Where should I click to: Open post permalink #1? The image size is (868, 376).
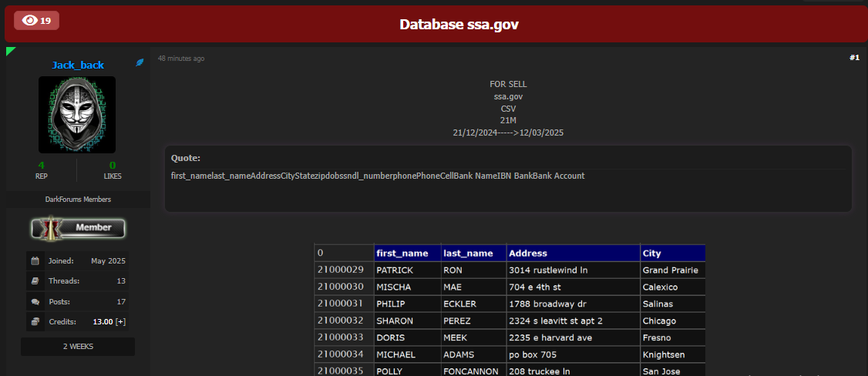click(x=854, y=58)
